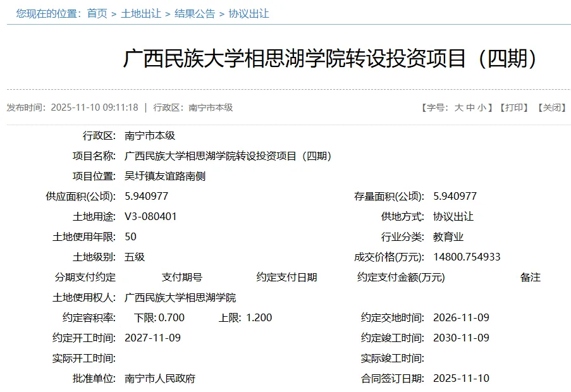
Task: Click 行政区 value 南宁市本级 in details
Action: [150, 136]
